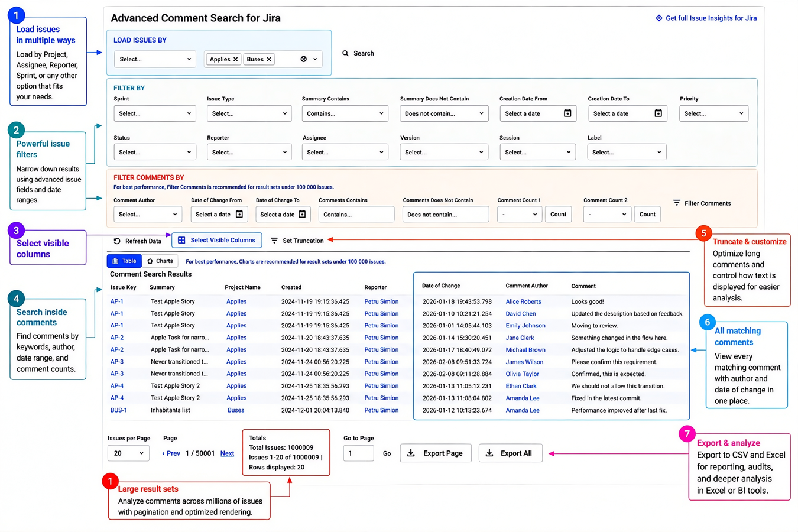Image resolution: width=798 pixels, height=532 pixels.
Task: Click the grid icon in Select Visible Columns
Action: pos(181,240)
